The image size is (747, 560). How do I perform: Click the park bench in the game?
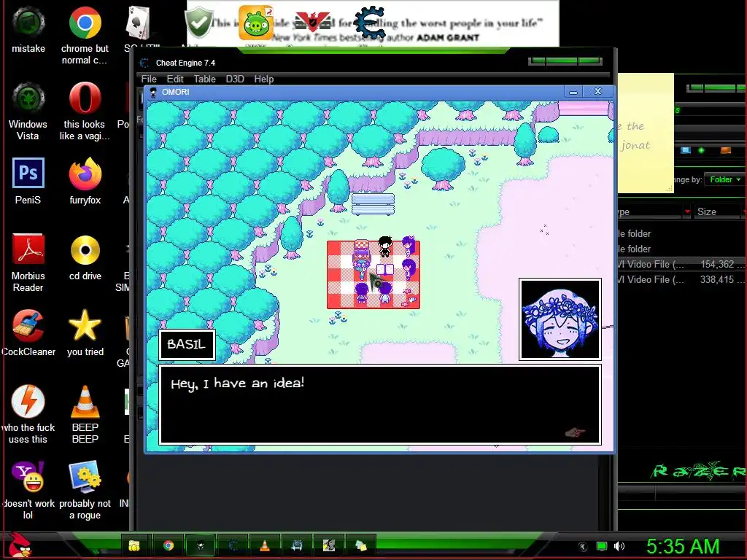coord(373,204)
